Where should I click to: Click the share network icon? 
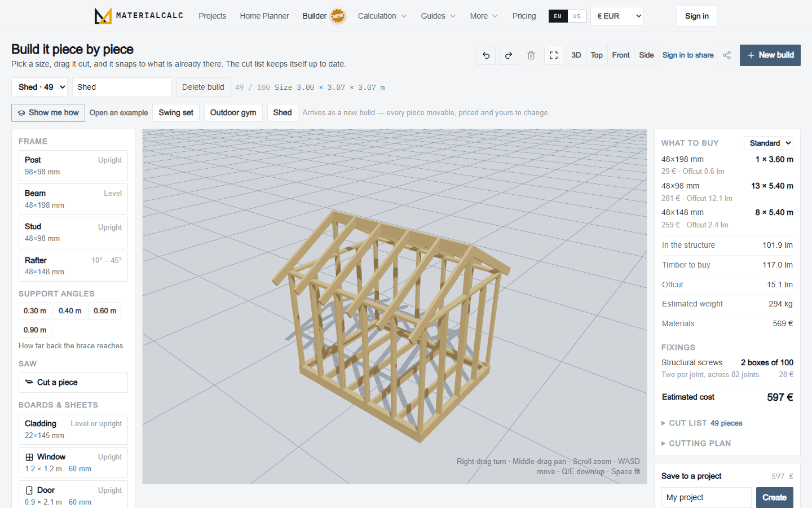coord(727,55)
